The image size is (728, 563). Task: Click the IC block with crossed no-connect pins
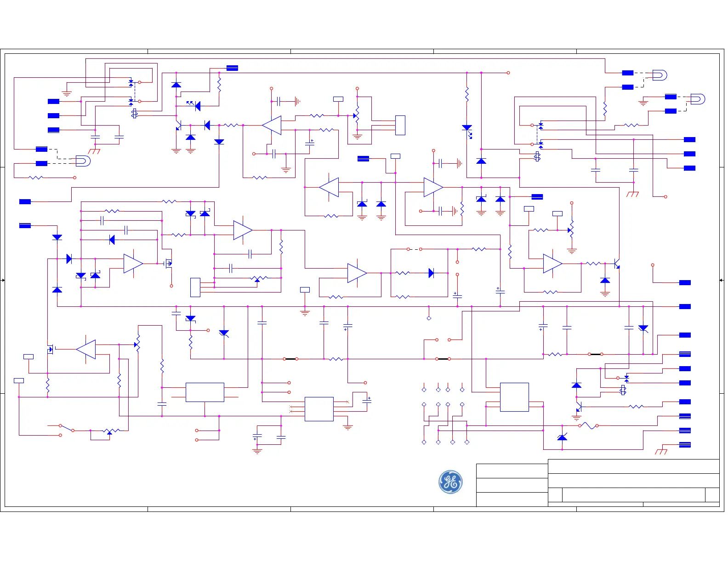319,409
